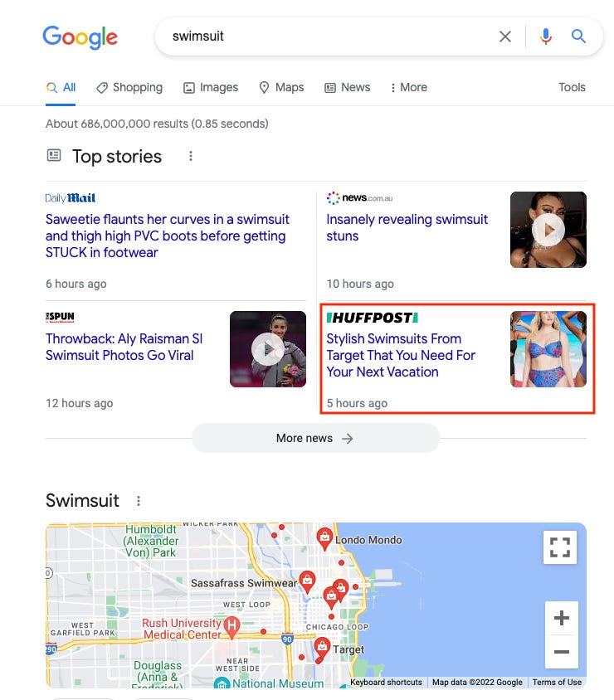
Task: Open the Tools option
Action: tap(572, 87)
